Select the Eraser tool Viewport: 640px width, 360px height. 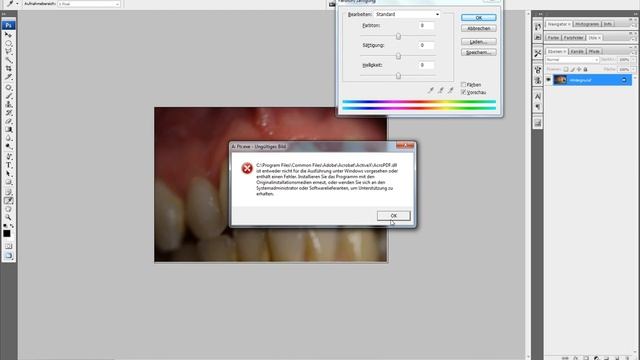click(x=8, y=121)
